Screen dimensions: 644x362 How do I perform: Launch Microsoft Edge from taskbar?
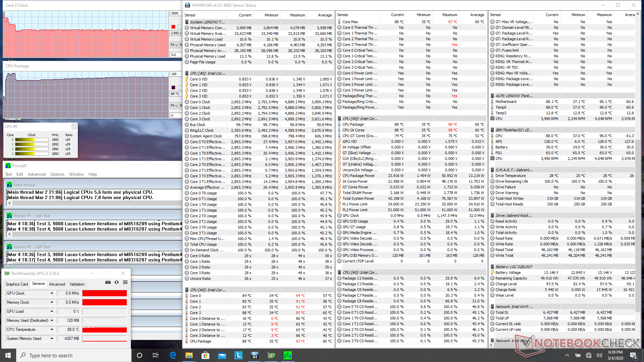click(173, 355)
